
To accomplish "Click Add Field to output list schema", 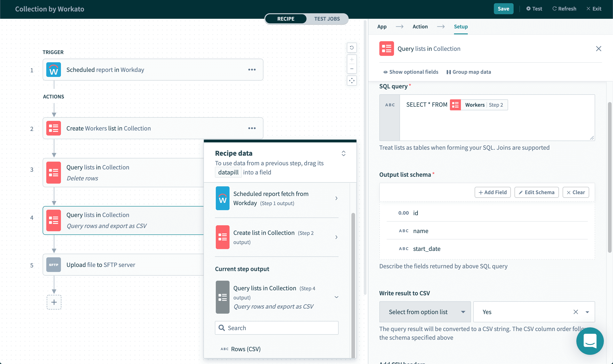I will (x=493, y=192).
